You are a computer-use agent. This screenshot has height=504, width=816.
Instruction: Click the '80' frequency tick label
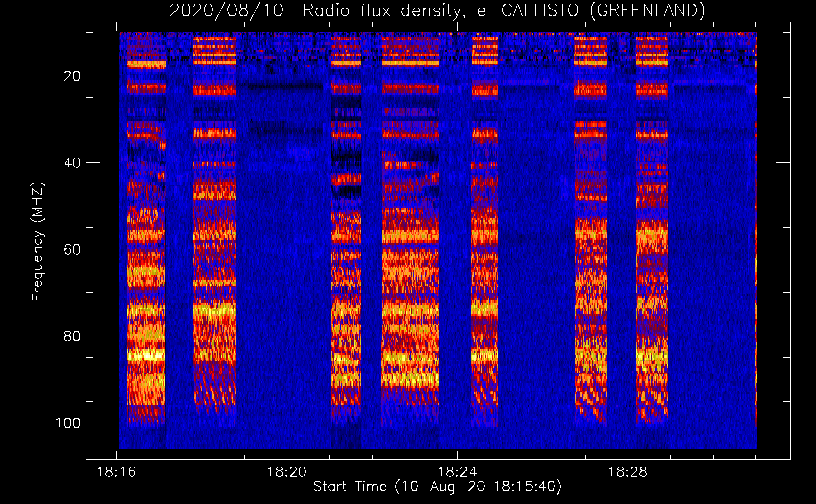click(72, 336)
